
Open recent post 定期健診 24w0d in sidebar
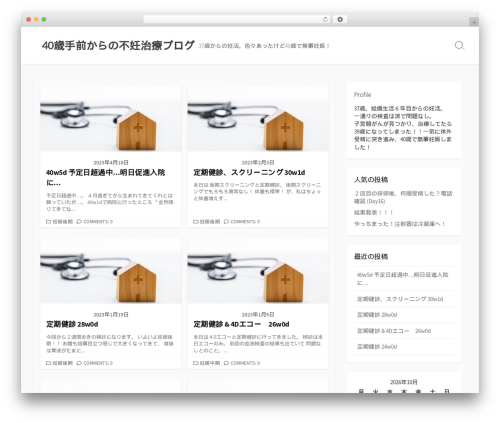click(377, 347)
